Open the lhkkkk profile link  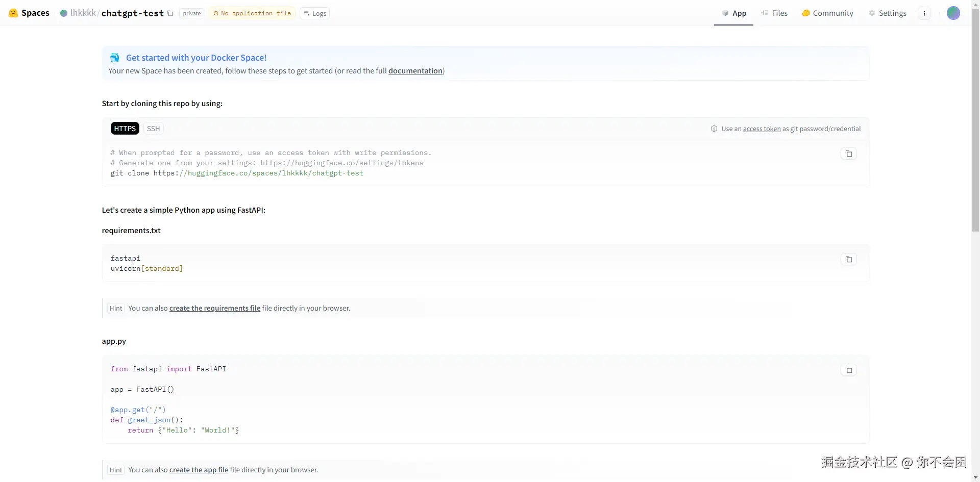(x=83, y=13)
